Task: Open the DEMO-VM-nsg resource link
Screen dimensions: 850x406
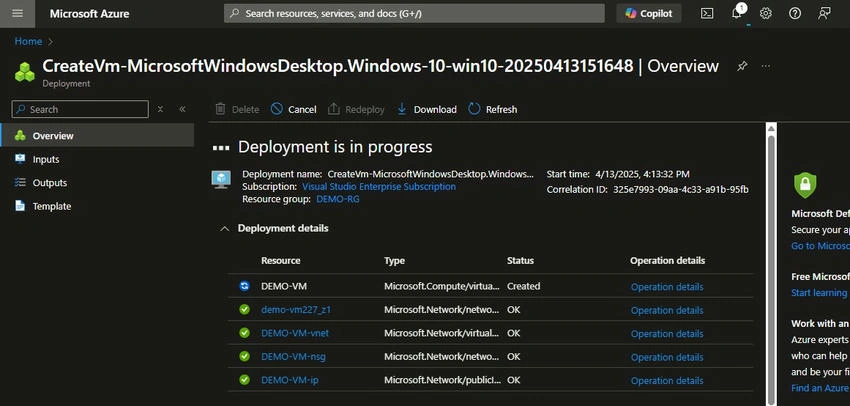Action: click(293, 357)
